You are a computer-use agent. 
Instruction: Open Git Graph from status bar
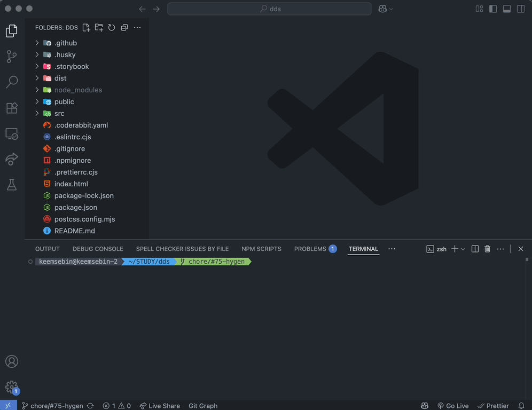203,406
